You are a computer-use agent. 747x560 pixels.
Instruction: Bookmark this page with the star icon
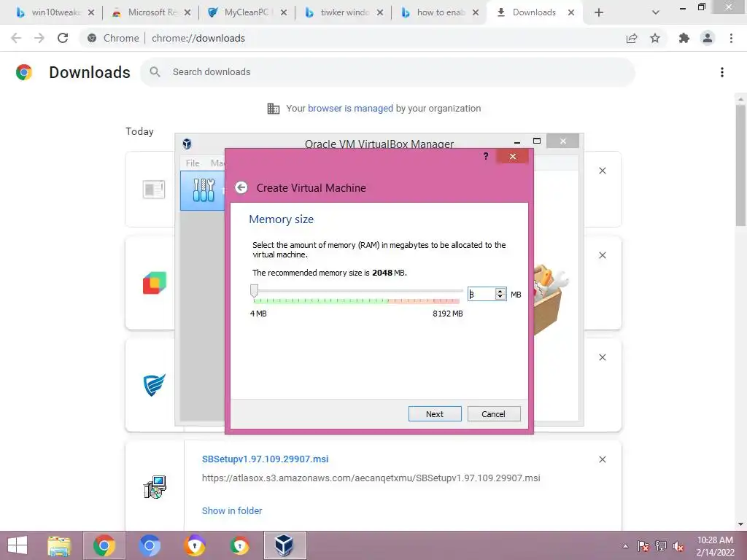tap(655, 38)
